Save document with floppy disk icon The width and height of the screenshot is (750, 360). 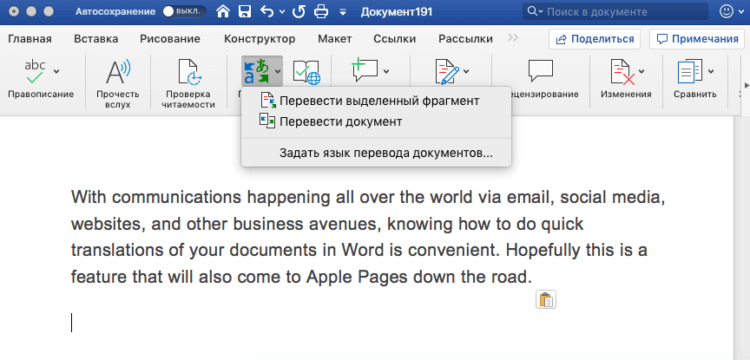pyautogui.click(x=245, y=12)
